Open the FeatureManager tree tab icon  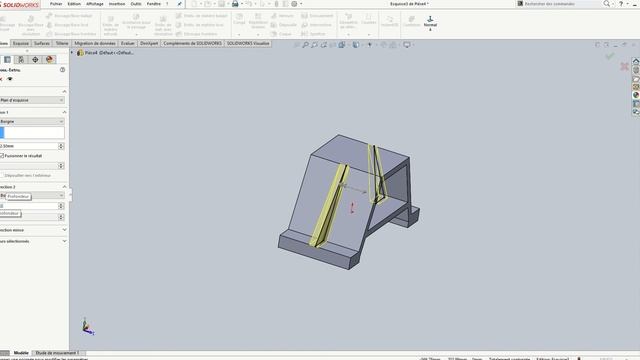click(7, 60)
